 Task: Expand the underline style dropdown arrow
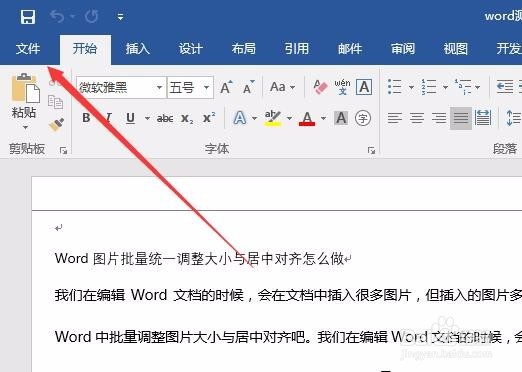[147, 118]
